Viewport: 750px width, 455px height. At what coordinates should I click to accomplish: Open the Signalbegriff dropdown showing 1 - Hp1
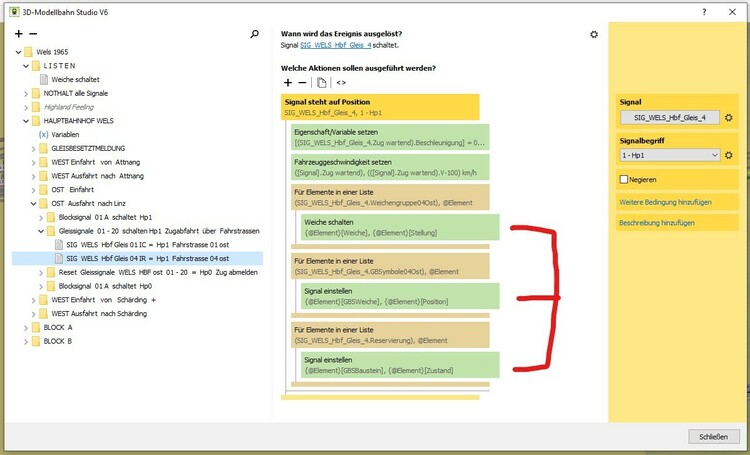point(670,155)
